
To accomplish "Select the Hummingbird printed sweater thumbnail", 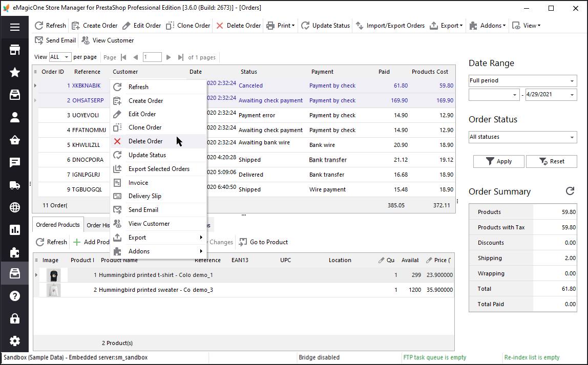I will 54,290.
